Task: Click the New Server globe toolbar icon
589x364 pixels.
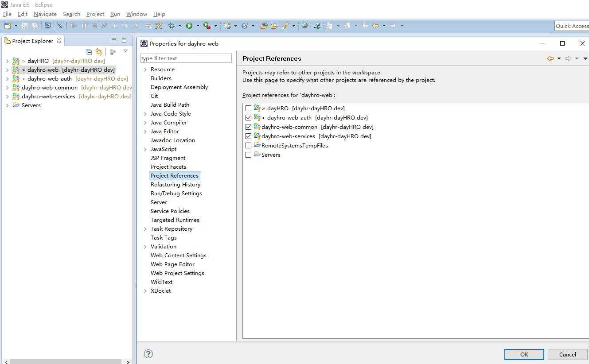Action: point(227,26)
